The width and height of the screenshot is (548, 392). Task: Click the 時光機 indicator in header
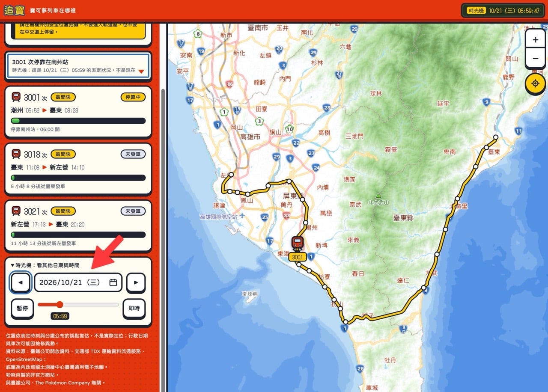coord(503,11)
